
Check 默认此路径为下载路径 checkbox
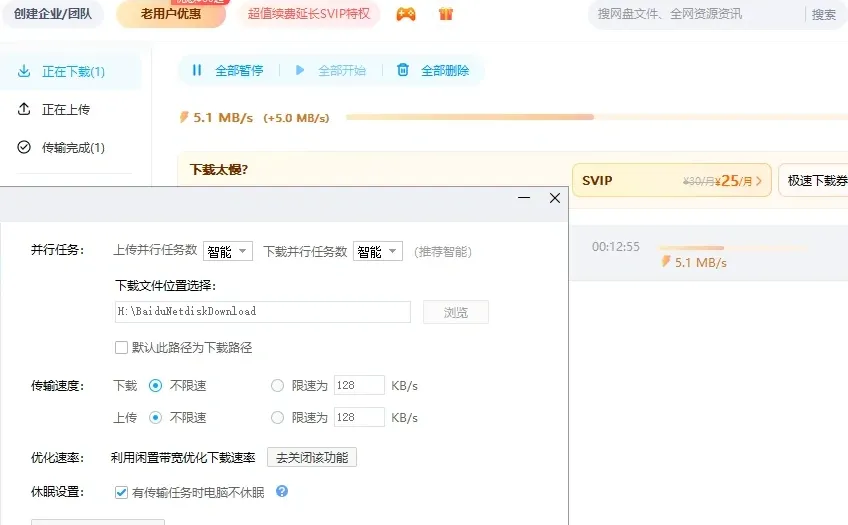pyautogui.click(x=121, y=347)
